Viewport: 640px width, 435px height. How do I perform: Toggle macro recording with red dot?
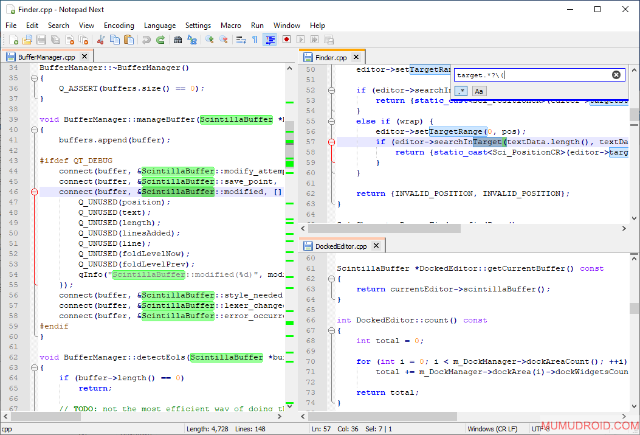coord(287,40)
